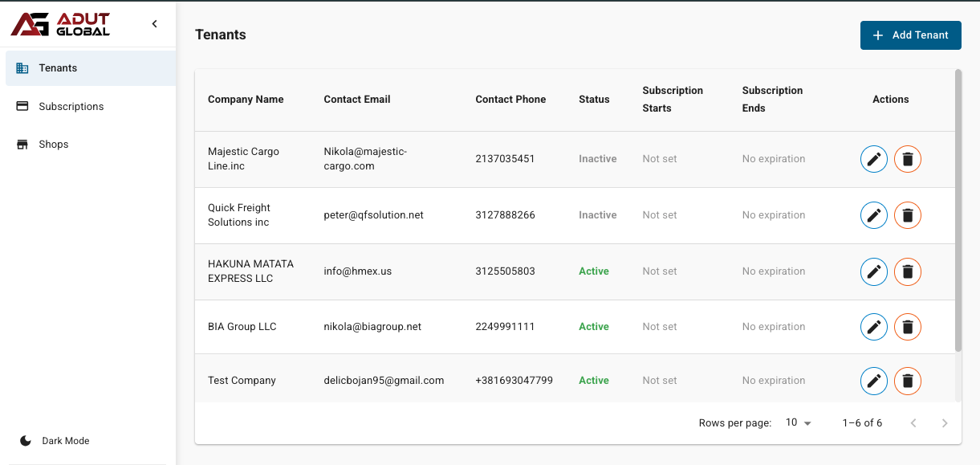Collapse the sidebar with the chevron
Viewport: 980px width, 465px height.
[x=155, y=24]
